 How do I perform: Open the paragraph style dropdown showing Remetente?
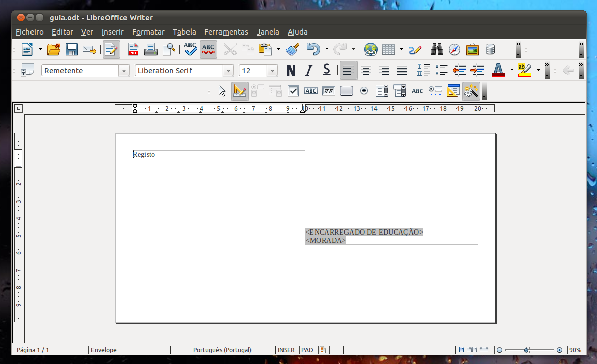coord(124,70)
